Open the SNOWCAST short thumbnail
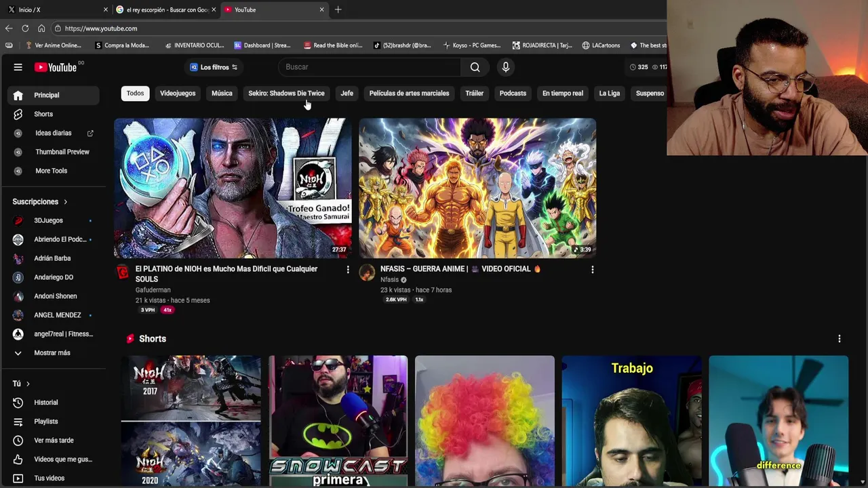 338,421
